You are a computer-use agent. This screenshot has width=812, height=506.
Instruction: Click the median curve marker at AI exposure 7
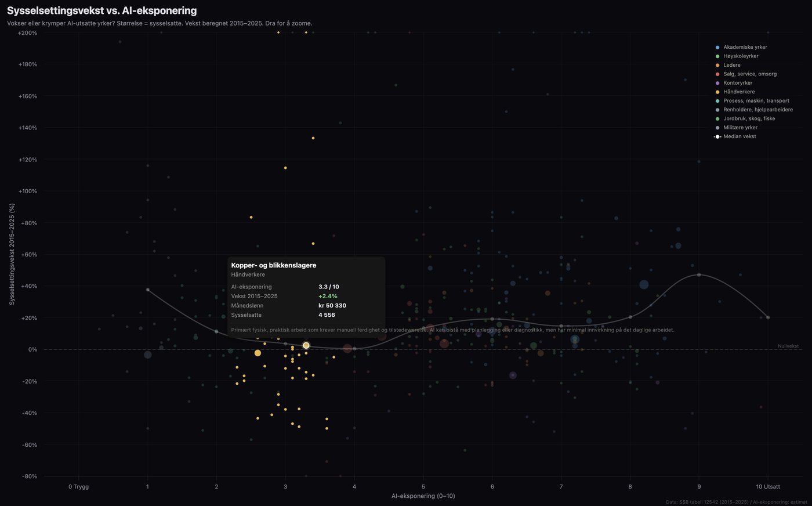[561, 326]
